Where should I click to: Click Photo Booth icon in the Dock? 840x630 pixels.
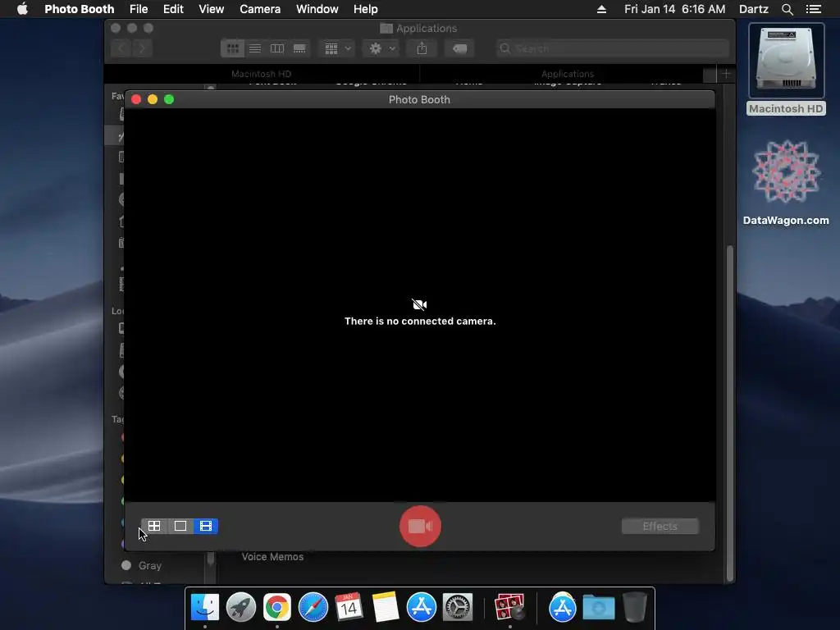[x=509, y=608]
